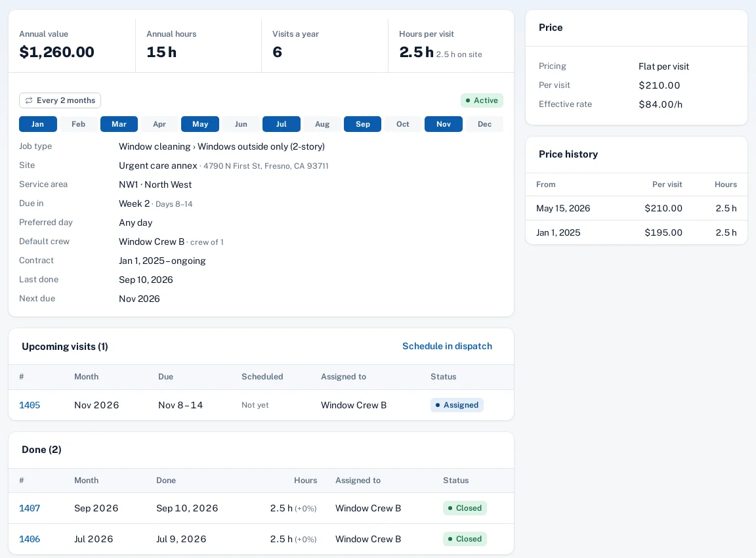Click the Jan 1, 2025–ongoing contract value
Screen dimensions: 756x558
[x=162, y=261]
